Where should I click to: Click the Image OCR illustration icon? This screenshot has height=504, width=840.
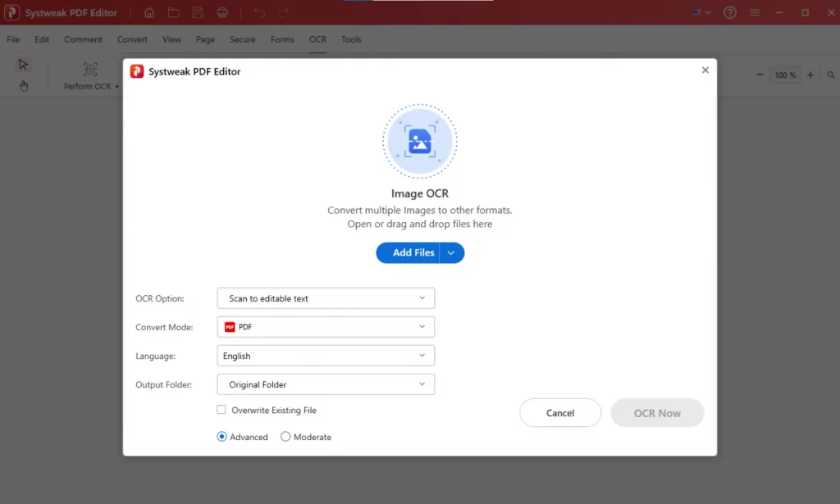(x=420, y=142)
